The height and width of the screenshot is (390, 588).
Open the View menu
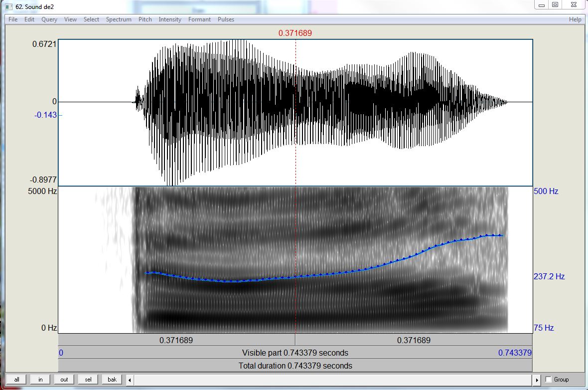(70, 19)
